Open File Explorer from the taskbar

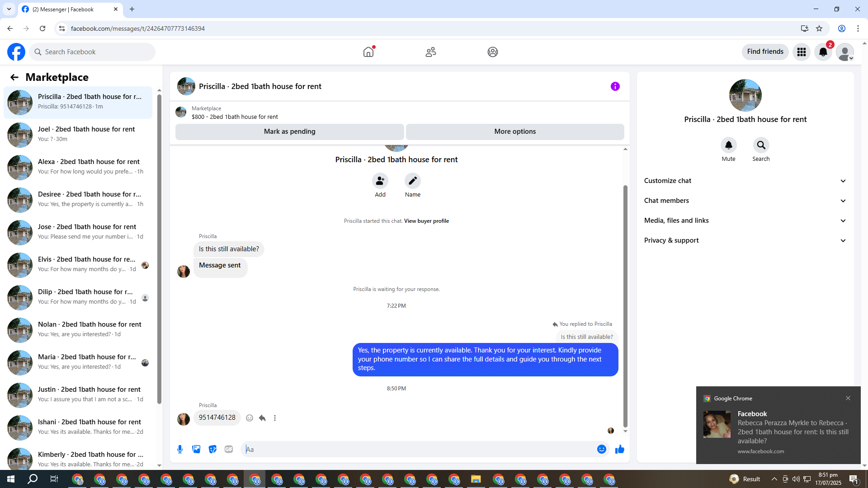476,479
